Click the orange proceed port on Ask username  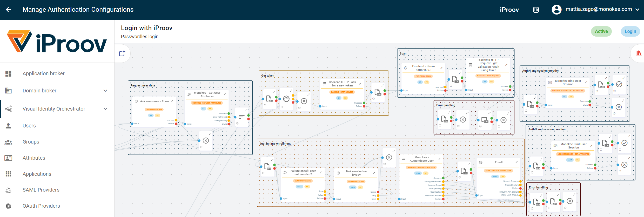176,120
